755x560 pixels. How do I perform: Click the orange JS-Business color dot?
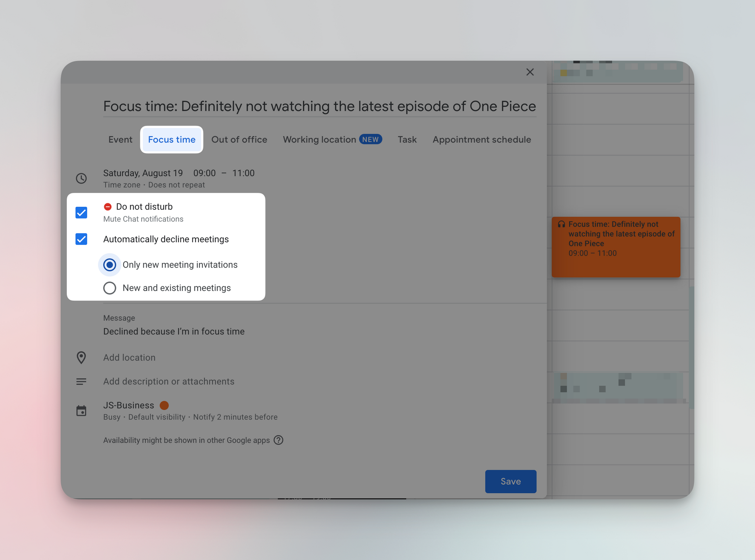pyautogui.click(x=164, y=405)
